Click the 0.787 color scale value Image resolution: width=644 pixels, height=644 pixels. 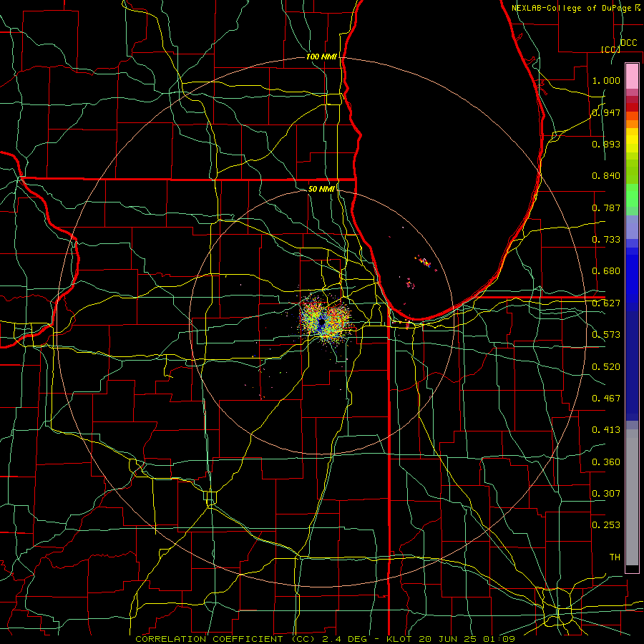pyautogui.click(x=606, y=208)
